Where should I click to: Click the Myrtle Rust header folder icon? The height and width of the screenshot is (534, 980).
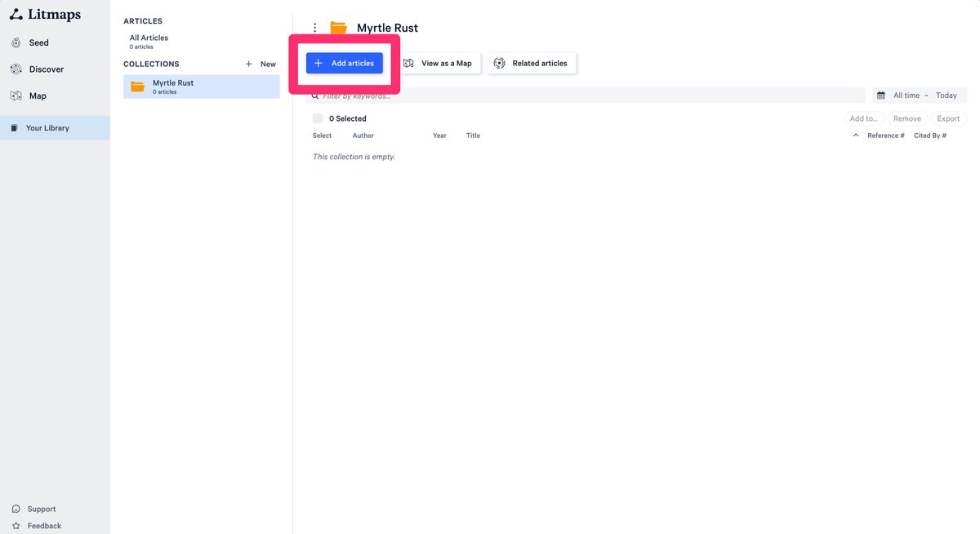339,28
